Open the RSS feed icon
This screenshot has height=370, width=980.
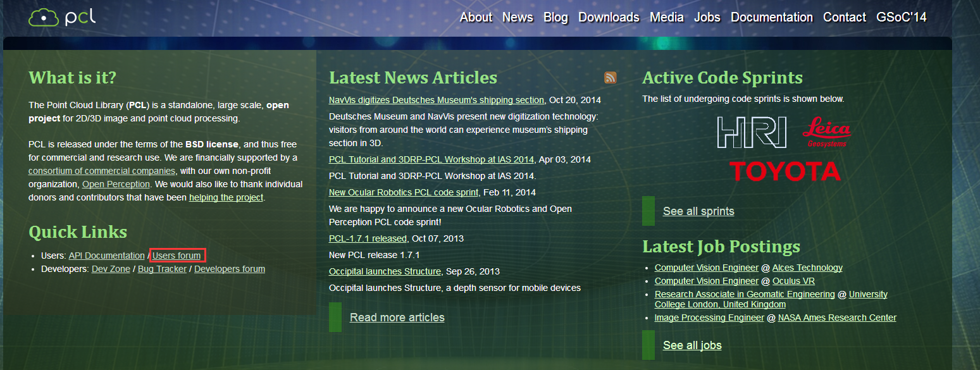(x=611, y=78)
